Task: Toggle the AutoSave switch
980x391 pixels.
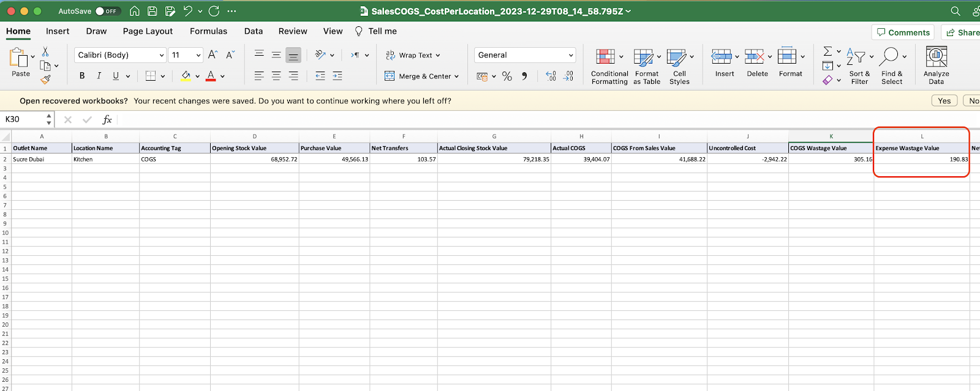Action: (107, 11)
